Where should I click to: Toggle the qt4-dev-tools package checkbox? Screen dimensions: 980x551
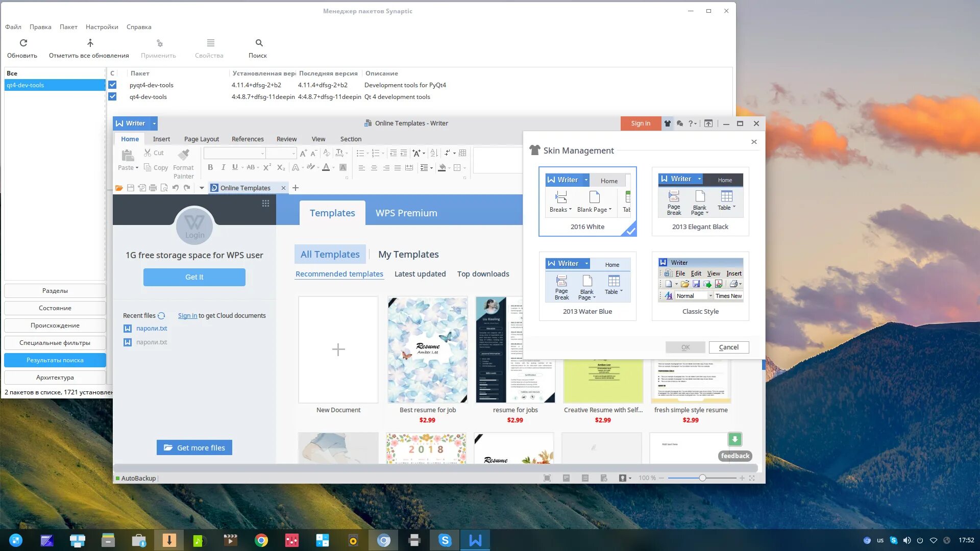click(x=113, y=97)
